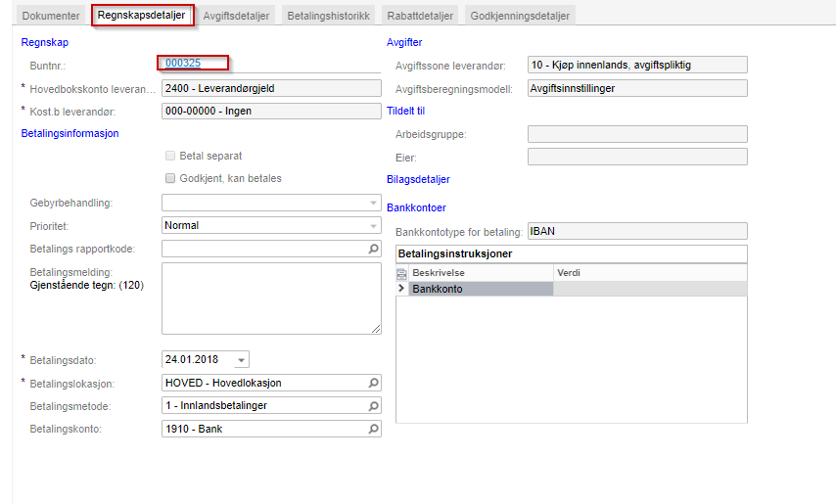This screenshot has width=836, height=504.
Task: Click search icon in Betalings rapportkode field
Action: pyautogui.click(x=373, y=250)
